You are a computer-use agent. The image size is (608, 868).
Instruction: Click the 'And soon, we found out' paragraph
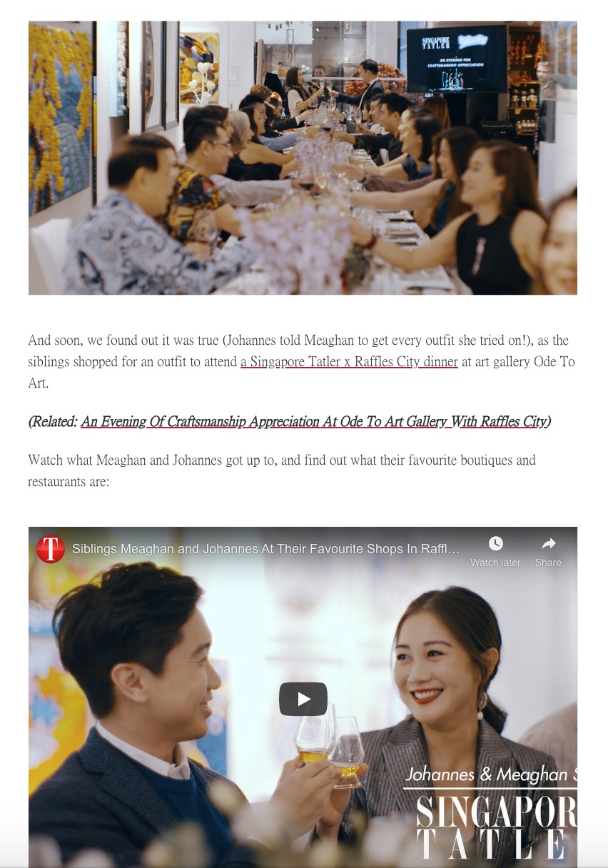[x=301, y=362]
